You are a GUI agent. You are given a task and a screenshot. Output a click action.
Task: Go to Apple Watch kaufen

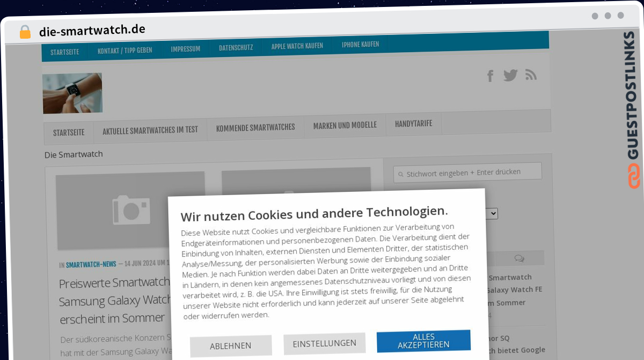297,46
